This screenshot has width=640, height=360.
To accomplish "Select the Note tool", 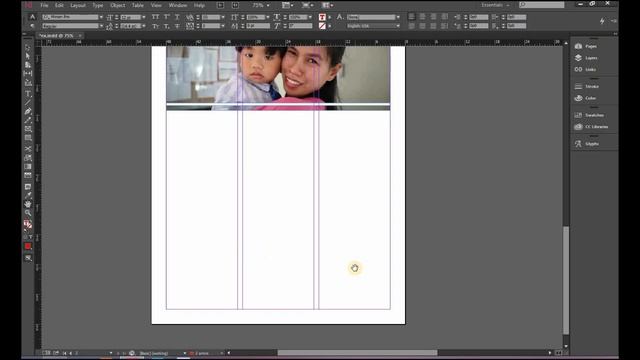I will (28, 187).
